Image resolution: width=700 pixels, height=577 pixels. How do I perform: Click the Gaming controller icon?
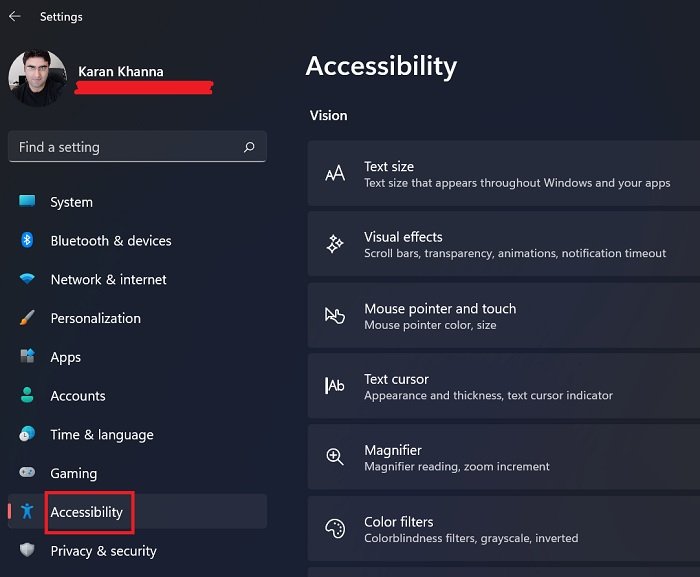point(28,473)
